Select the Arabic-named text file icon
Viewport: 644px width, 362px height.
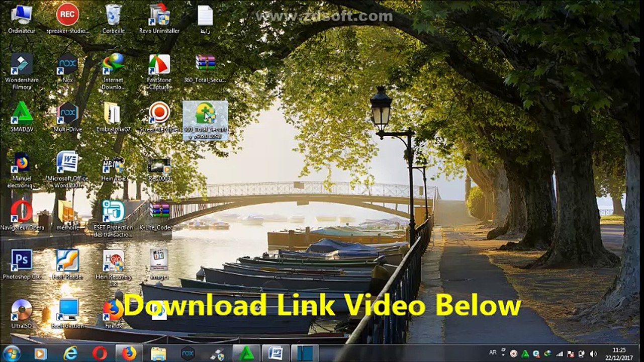(205, 19)
